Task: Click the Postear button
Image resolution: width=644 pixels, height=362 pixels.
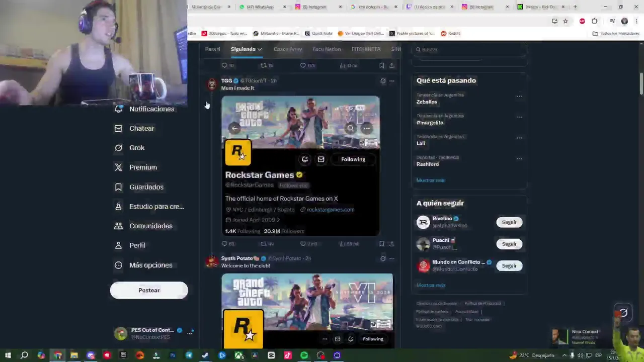Action: point(149,290)
